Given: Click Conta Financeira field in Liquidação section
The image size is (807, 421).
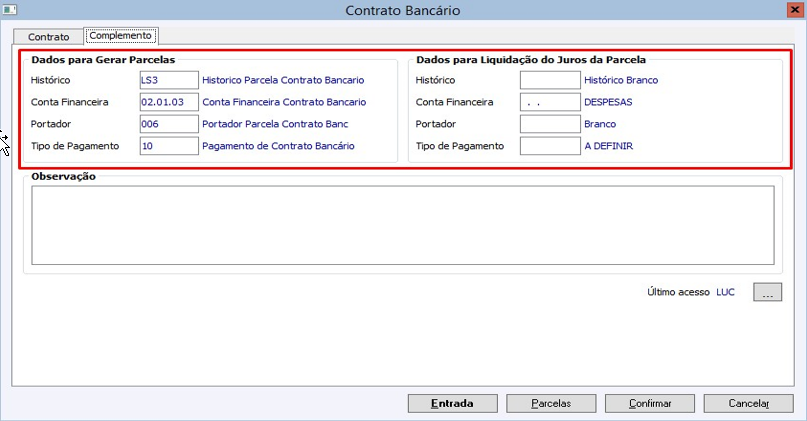Looking at the screenshot, I should pos(550,102).
